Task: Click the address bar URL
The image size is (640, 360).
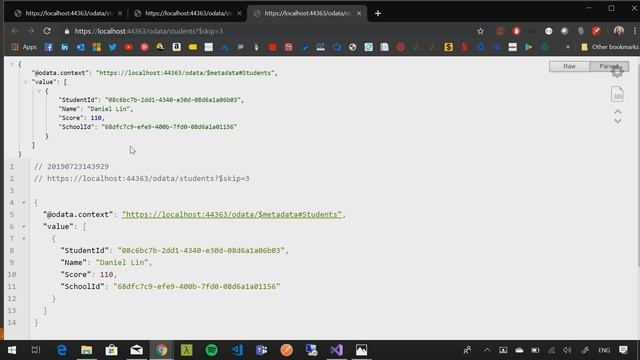Action: point(149,31)
